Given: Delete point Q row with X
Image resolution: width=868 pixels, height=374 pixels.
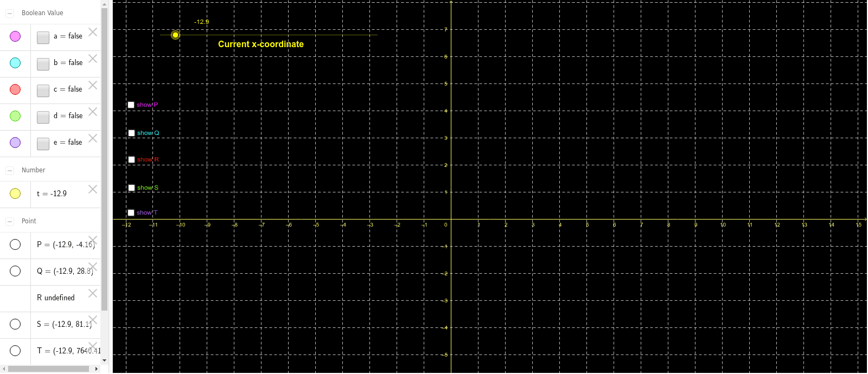Looking at the screenshot, I should point(93,267).
